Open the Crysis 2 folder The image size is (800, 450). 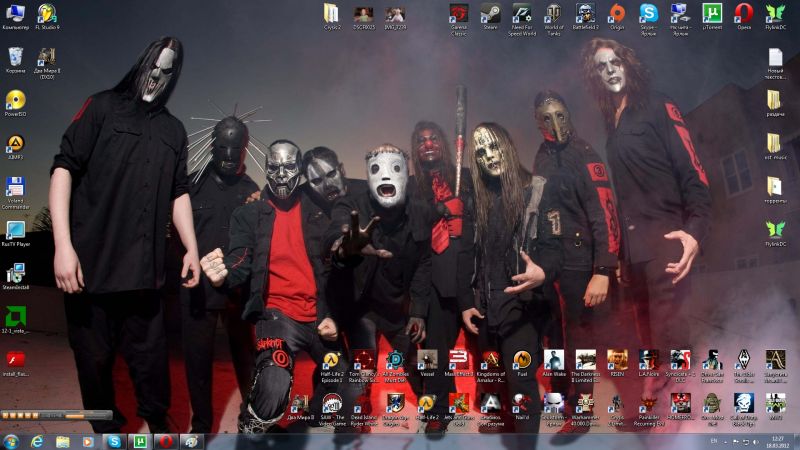(332, 16)
